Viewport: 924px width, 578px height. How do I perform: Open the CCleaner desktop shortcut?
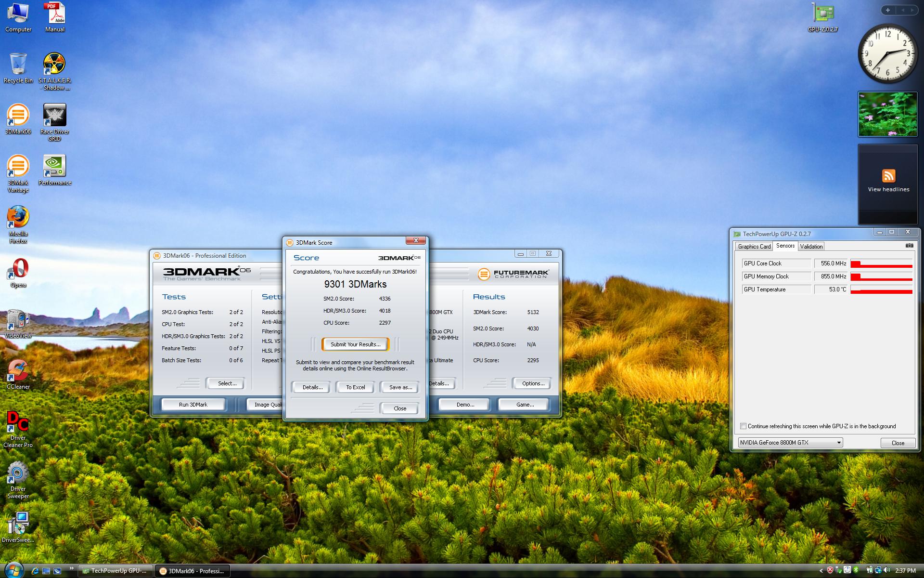18,375
